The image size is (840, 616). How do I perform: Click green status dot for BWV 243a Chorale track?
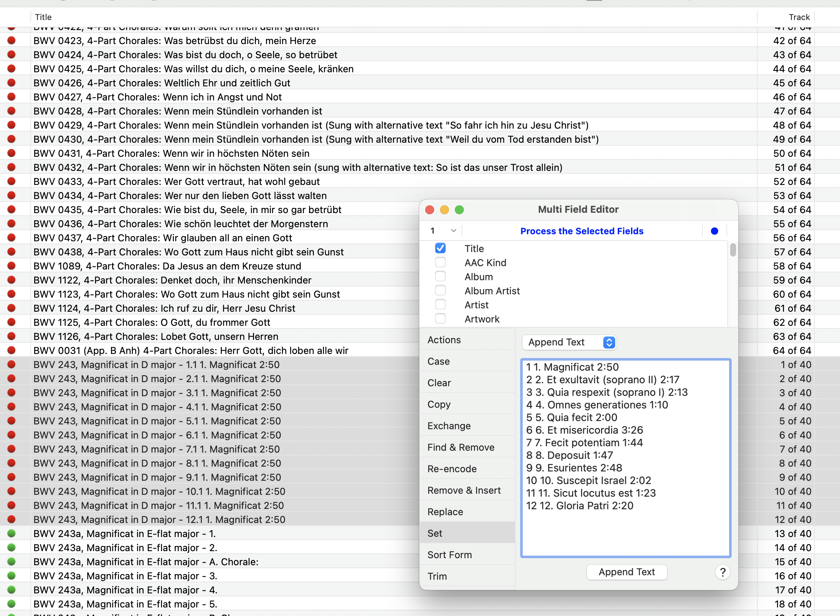point(12,562)
